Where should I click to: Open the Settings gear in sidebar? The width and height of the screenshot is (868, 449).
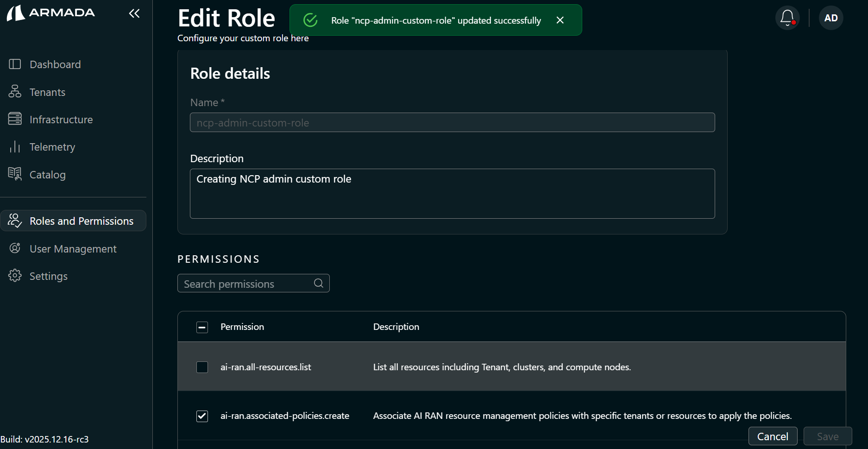(15, 276)
